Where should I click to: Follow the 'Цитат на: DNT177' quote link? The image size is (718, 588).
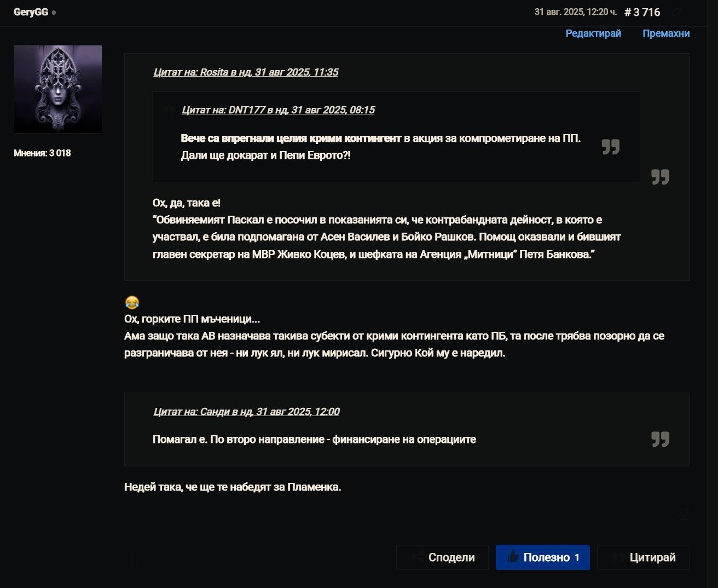278,110
